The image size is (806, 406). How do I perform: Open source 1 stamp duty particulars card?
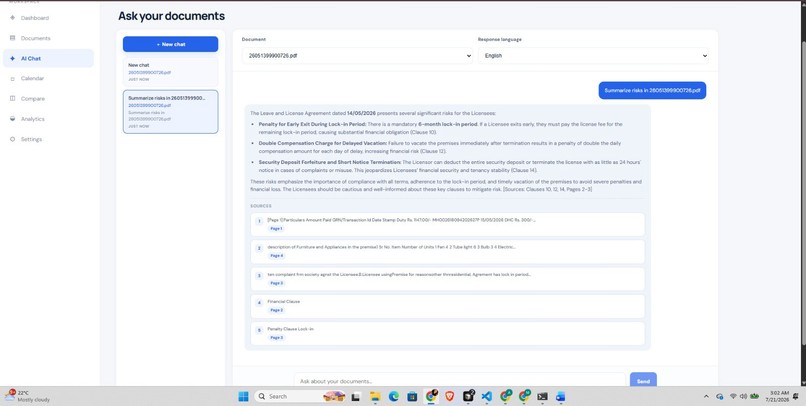pyautogui.click(x=447, y=224)
